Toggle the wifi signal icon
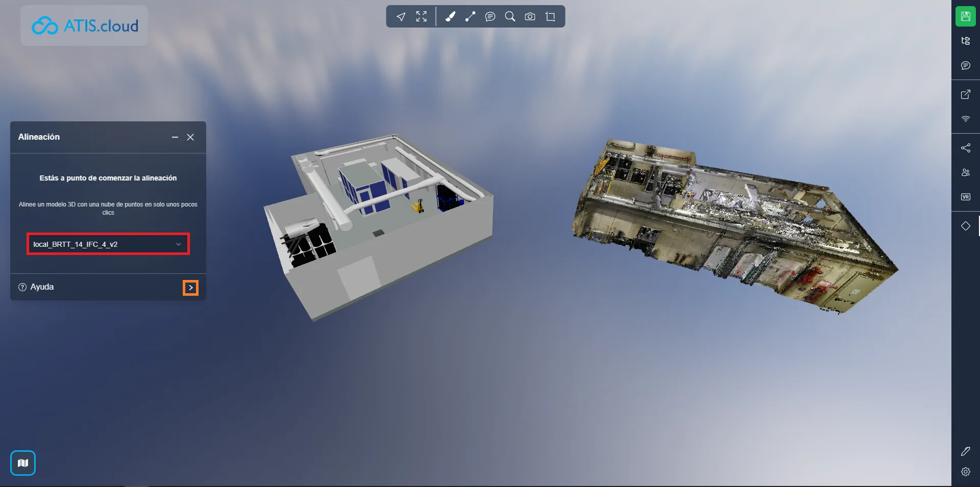 (965, 119)
